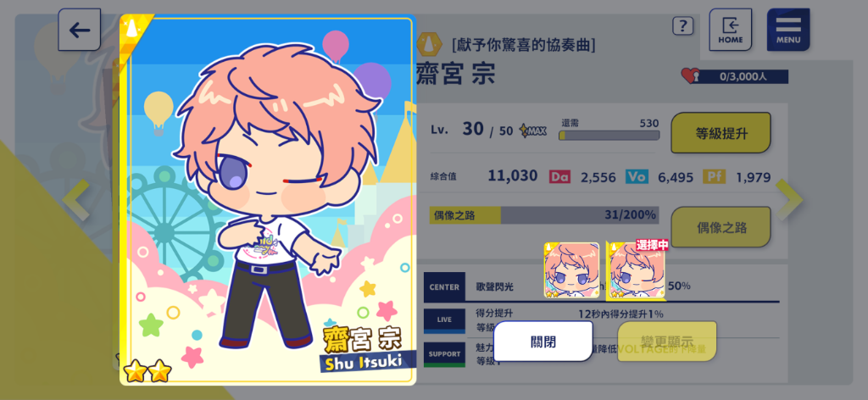Select the unselected card art thumbnail

(x=571, y=270)
